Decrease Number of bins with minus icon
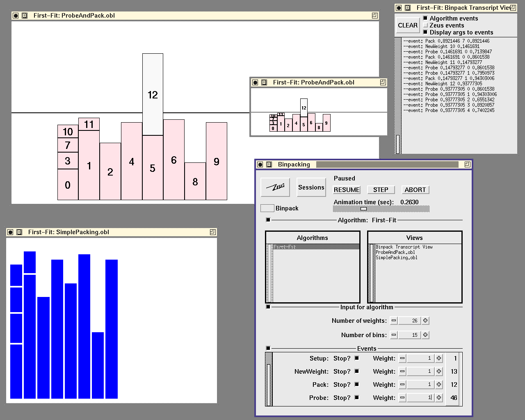 394,335
